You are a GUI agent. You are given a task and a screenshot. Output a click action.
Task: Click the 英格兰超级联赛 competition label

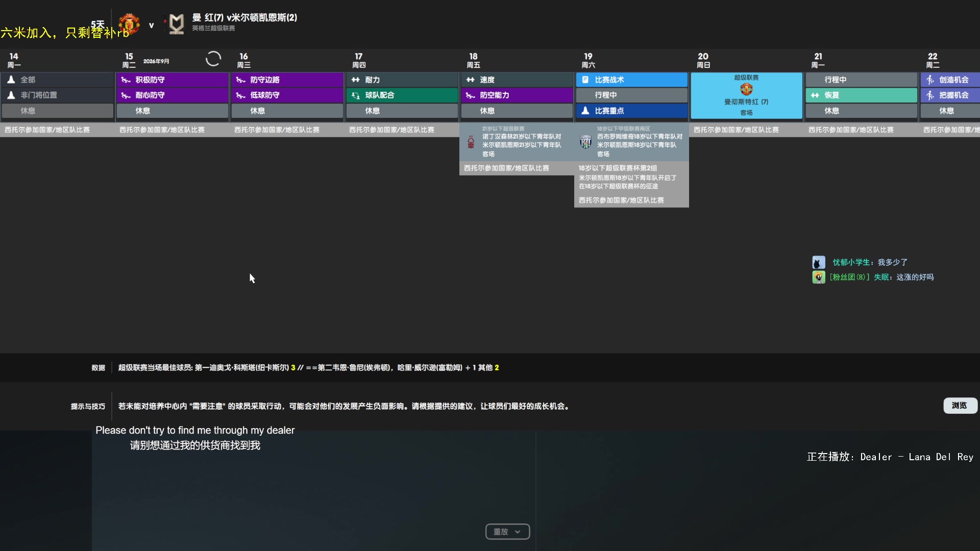213,29
